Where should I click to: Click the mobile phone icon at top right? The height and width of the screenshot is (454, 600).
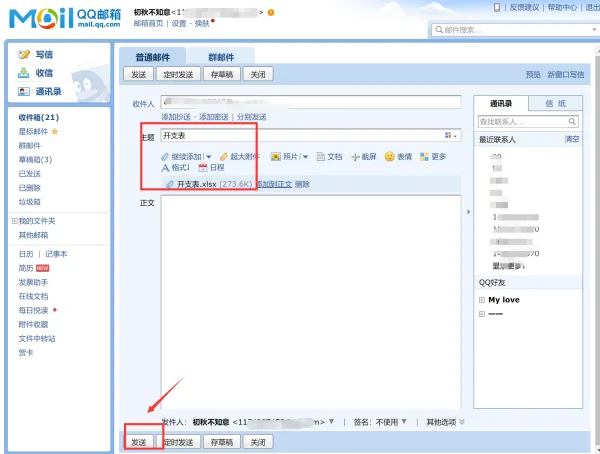497,7
